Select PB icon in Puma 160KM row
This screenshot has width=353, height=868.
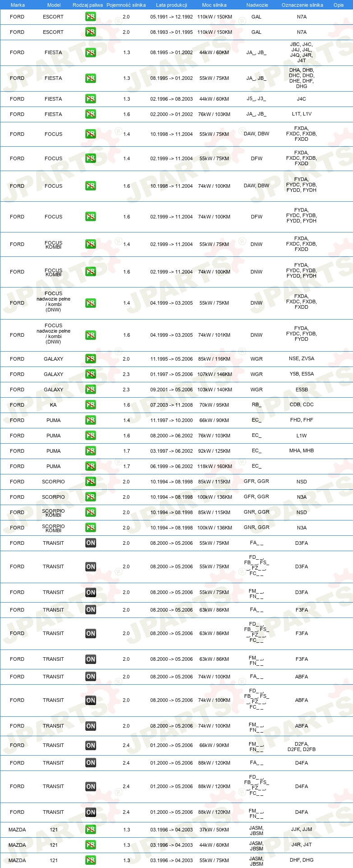coord(91,466)
